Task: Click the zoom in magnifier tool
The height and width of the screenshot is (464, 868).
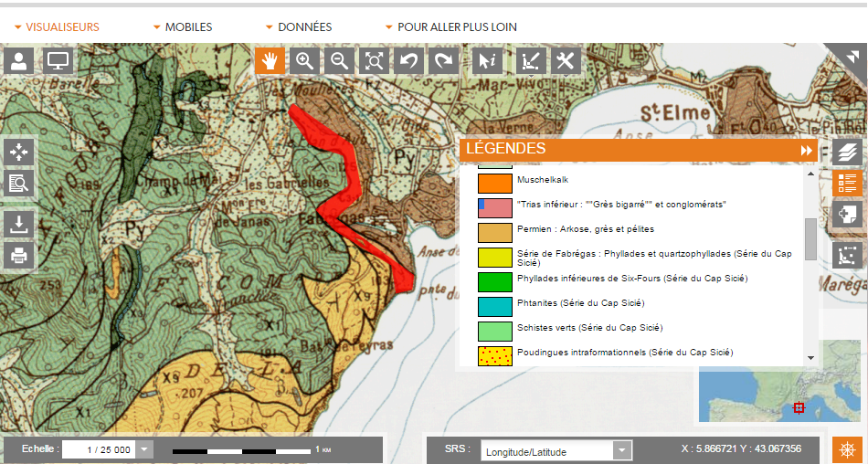Action: tap(305, 61)
